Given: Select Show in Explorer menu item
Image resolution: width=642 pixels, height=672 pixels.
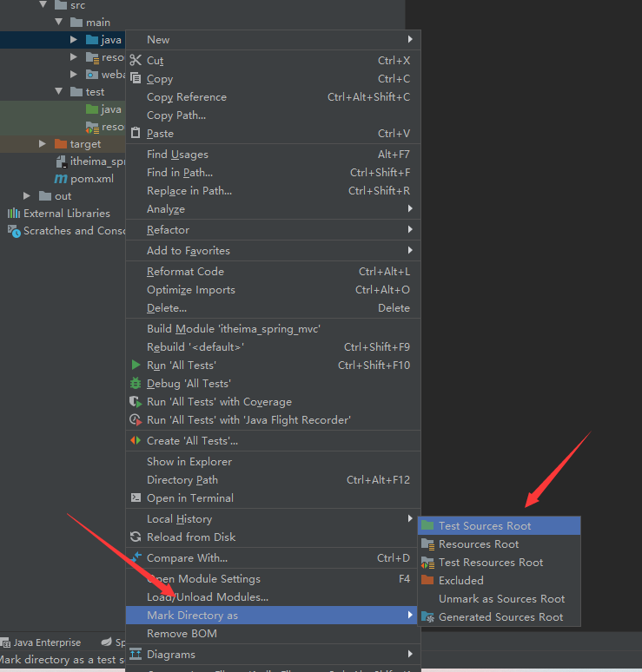Looking at the screenshot, I should [273, 462].
